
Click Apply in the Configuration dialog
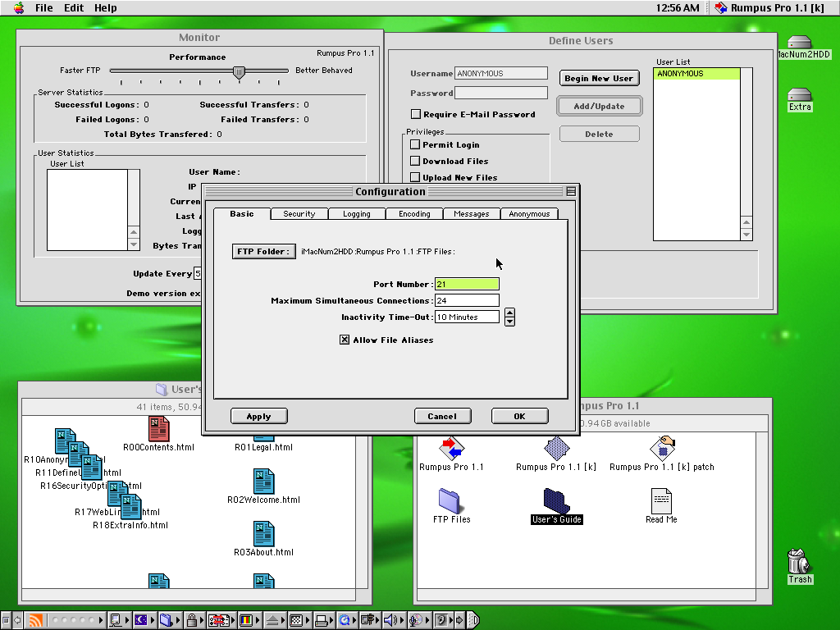pyautogui.click(x=258, y=416)
